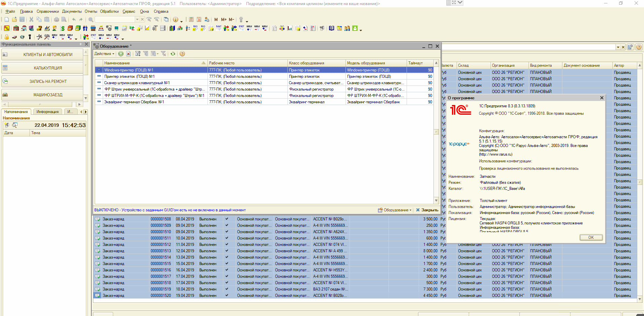Screen dimensions: 644x316
Task: Click КЛИЕНТЫ И АВТОМОБИЛИ panel button
Action: [42, 55]
